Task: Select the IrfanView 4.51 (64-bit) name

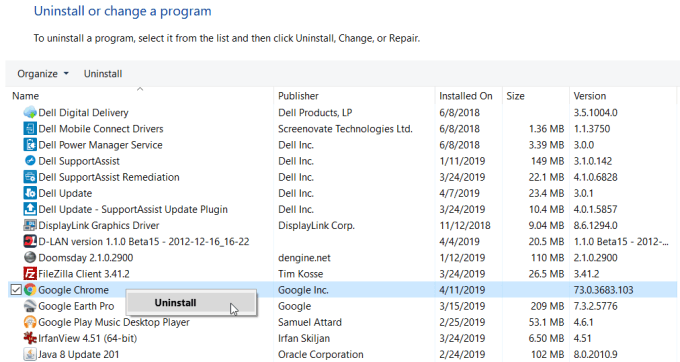Action: (88, 338)
